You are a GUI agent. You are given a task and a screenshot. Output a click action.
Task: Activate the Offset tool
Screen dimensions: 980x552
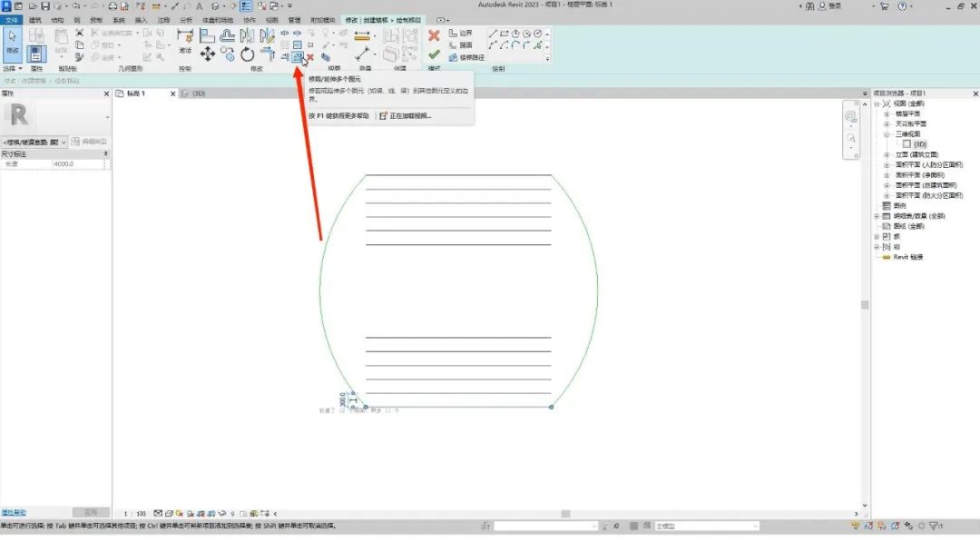[x=228, y=35]
